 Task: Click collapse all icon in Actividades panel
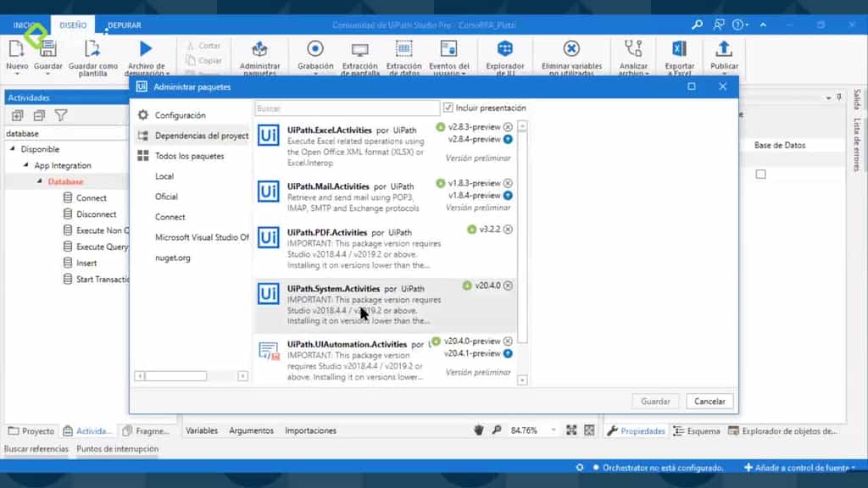(x=39, y=115)
